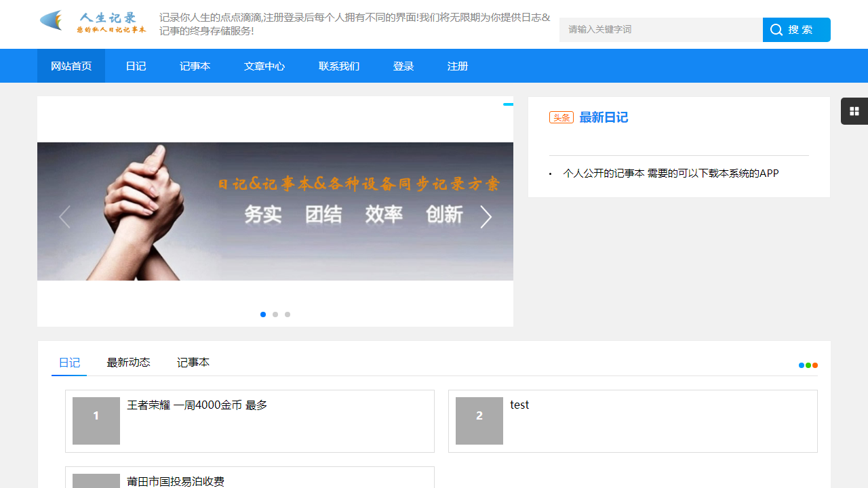Open the 网站首页 menu item

coord(71,66)
